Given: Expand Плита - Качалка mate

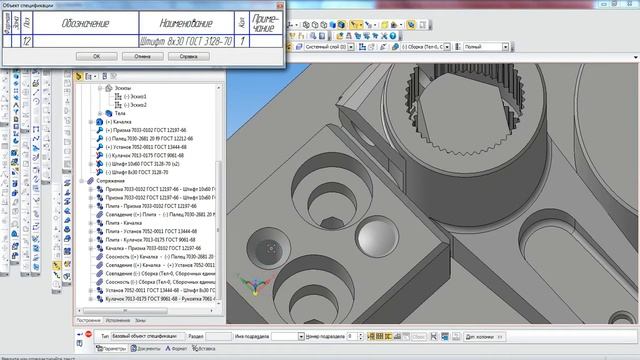Looking at the screenshot, I should click(x=91, y=223).
